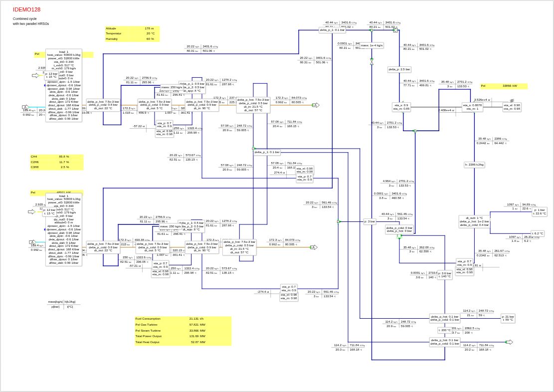Viewport: 554px width, 392px height.
Task: Select the fuel inlet arrow of lower gas turbine
Action: tap(31, 211)
